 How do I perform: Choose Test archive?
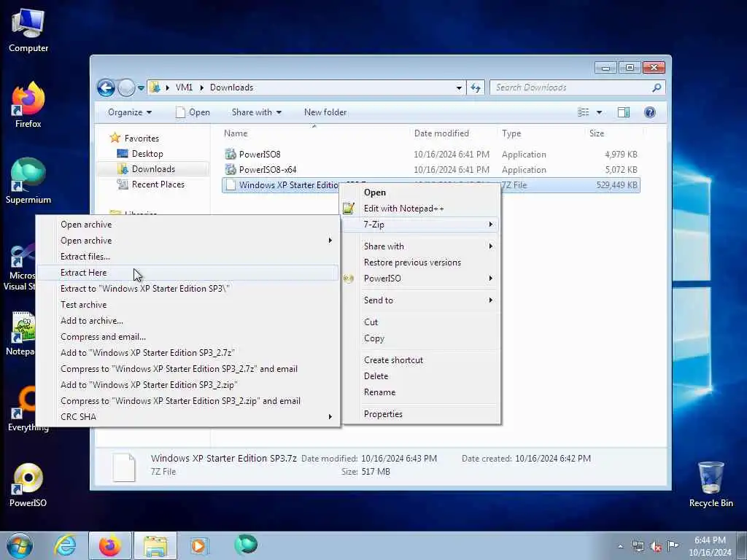coord(187,305)
